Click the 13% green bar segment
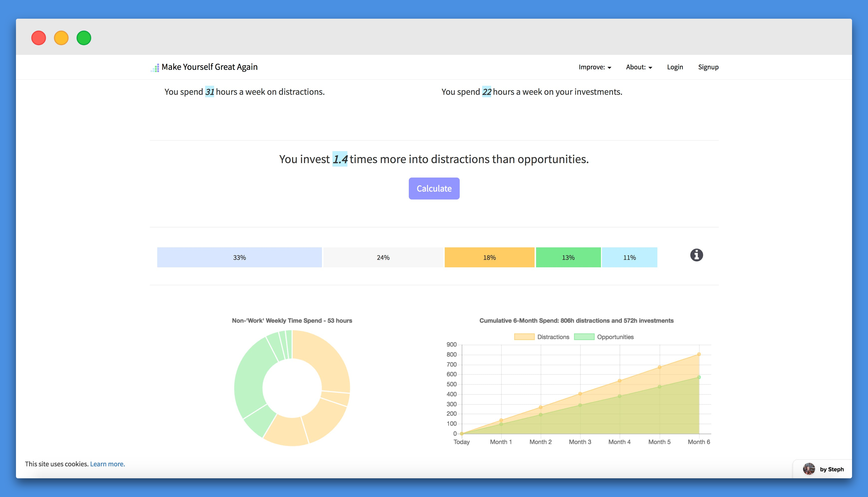The height and width of the screenshot is (497, 868). click(x=568, y=257)
